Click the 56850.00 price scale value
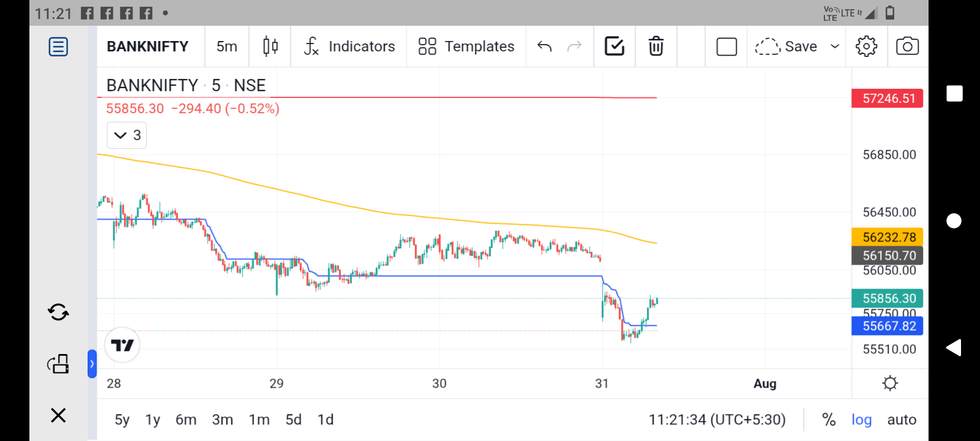Viewport: 980px width, 441px height. 889,155
